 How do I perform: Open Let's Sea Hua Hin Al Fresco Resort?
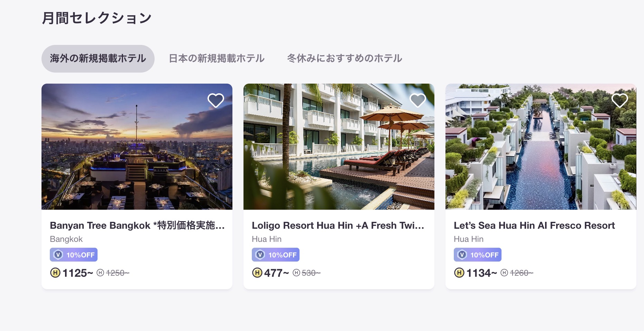[534, 225]
